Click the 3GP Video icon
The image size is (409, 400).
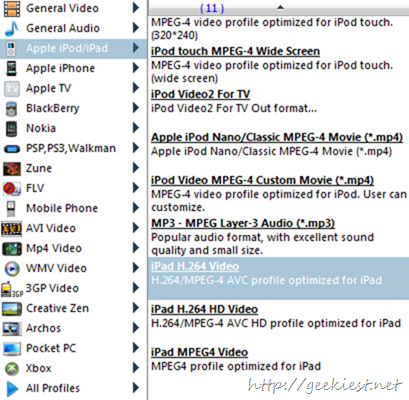[12, 289]
